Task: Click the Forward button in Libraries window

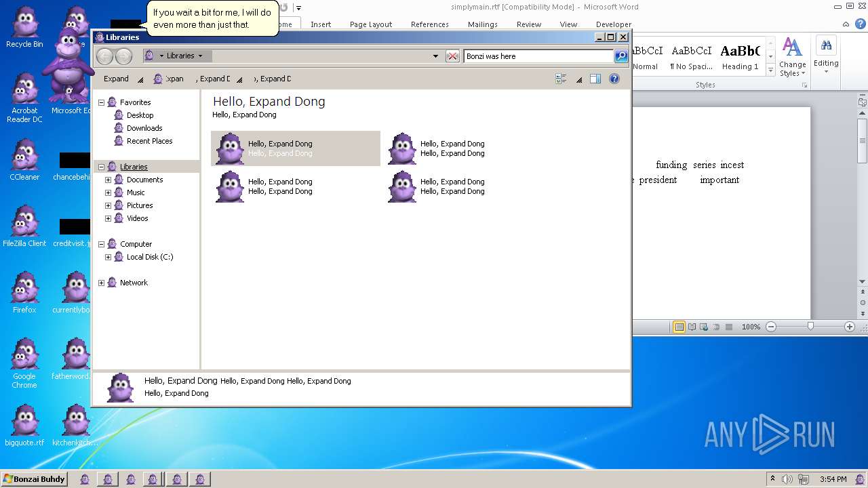Action: (123, 56)
